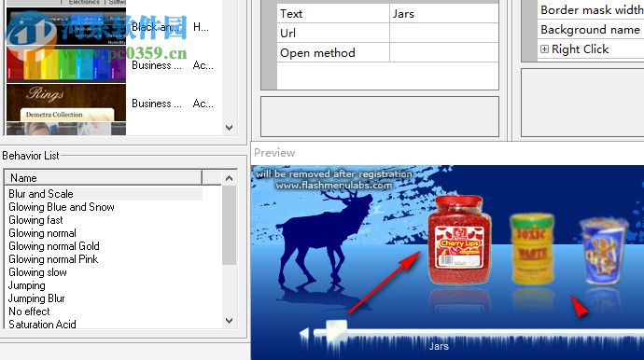Choose No effect behavior

tap(29, 312)
